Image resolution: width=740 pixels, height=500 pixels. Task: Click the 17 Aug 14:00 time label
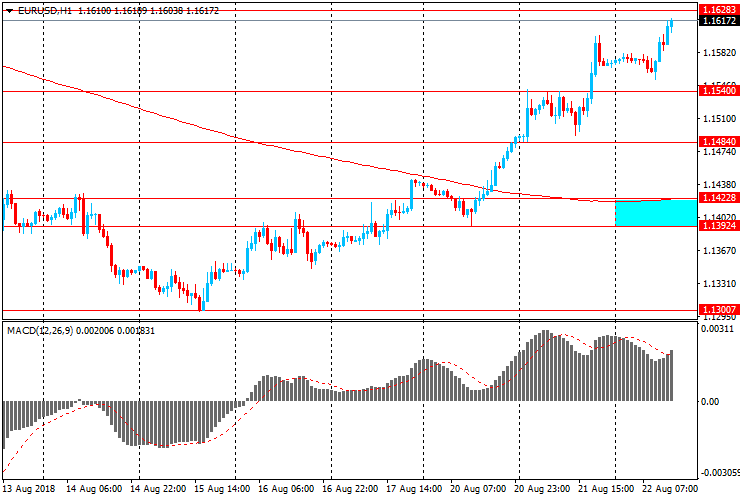414,489
